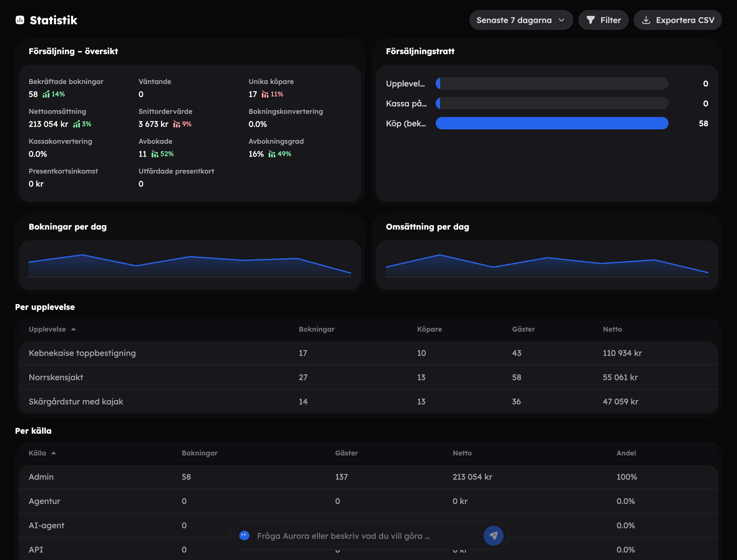The image size is (737, 560).
Task: Click the green trend icon beside 14%
Action: (x=46, y=94)
